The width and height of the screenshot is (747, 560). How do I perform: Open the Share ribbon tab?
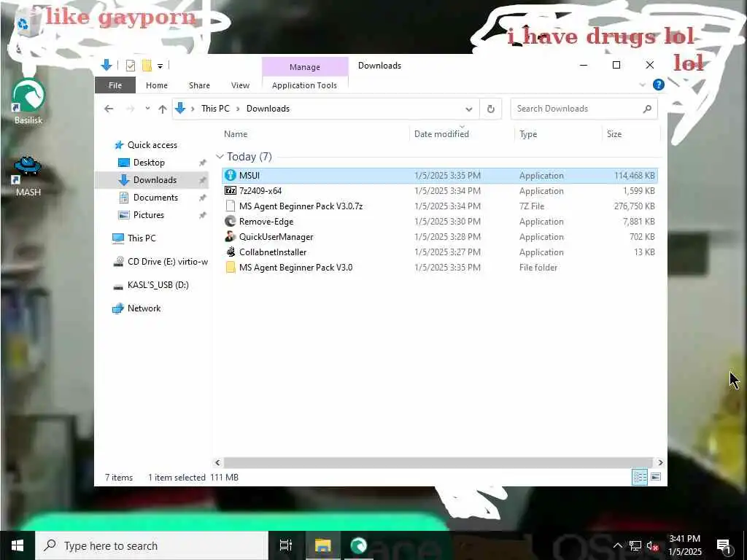click(x=199, y=85)
